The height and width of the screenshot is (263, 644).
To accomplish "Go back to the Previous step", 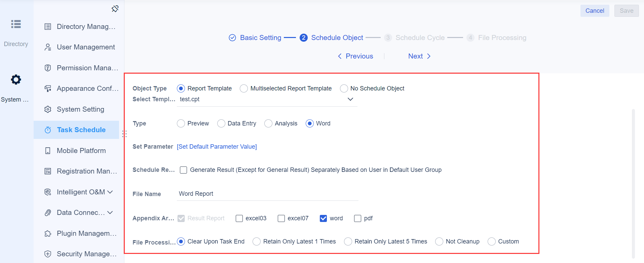I will pos(355,56).
